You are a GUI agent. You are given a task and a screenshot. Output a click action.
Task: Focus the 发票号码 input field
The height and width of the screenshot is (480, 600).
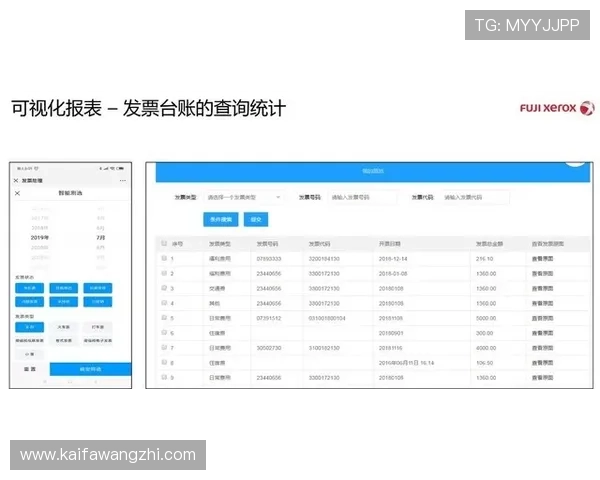coord(363,197)
